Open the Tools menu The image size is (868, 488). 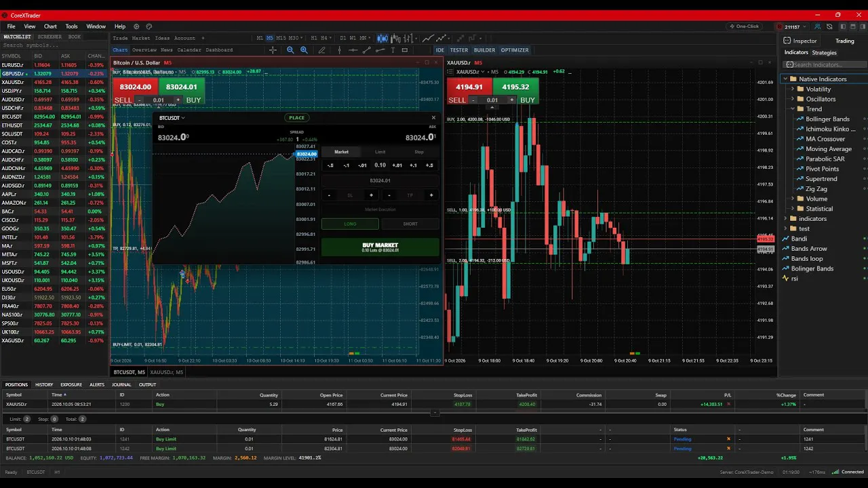71,26
